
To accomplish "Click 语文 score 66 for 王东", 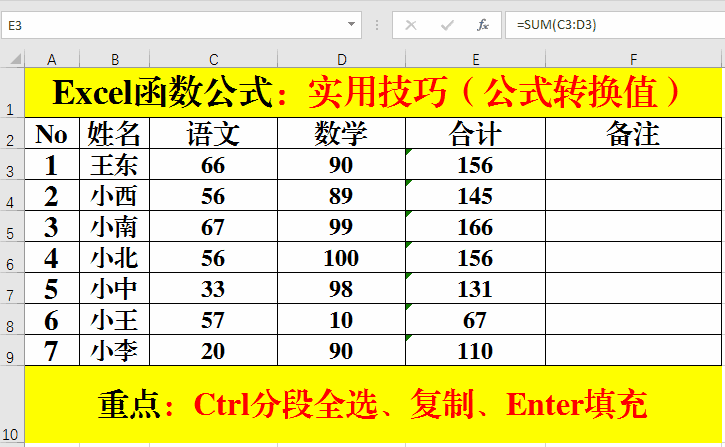I will [213, 164].
